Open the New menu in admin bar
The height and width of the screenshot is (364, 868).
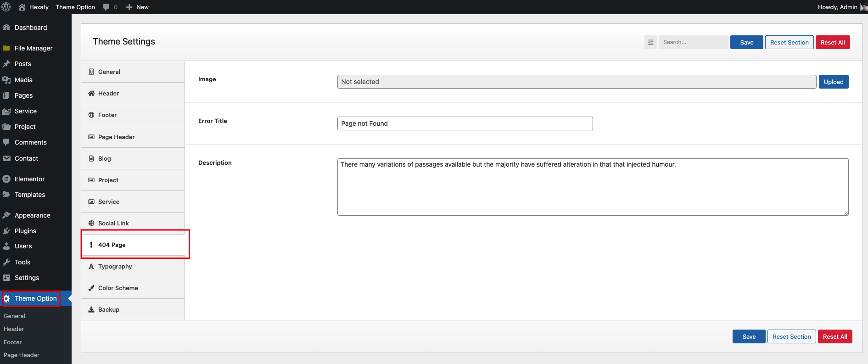point(137,7)
